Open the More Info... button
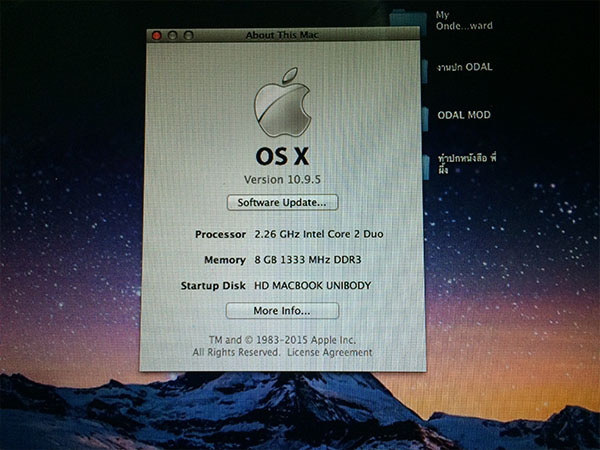 point(282,311)
